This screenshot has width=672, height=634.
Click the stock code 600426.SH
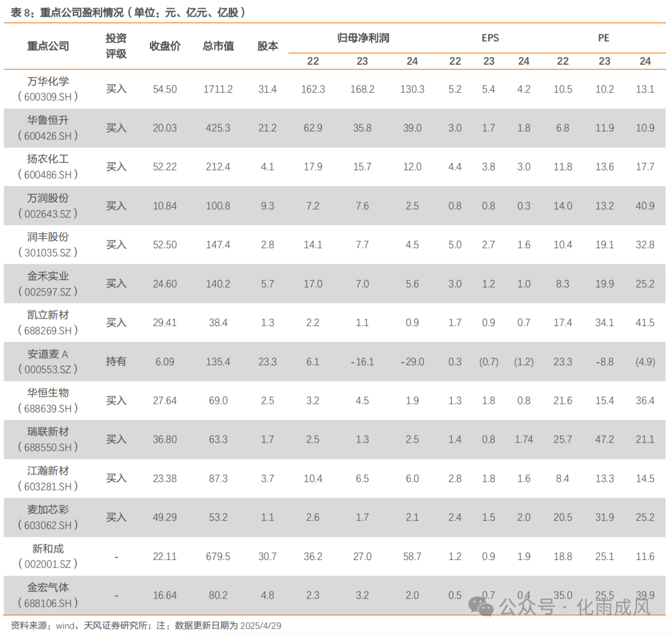click(48, 136)
